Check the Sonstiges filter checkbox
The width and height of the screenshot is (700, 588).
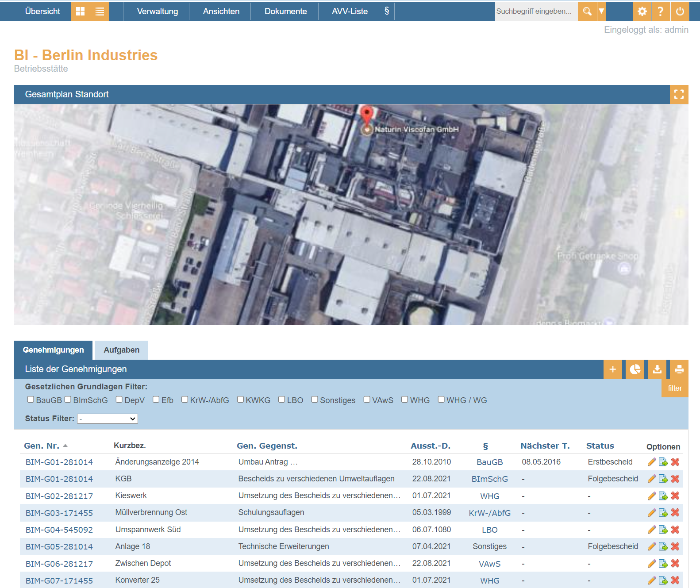[315, 400]
